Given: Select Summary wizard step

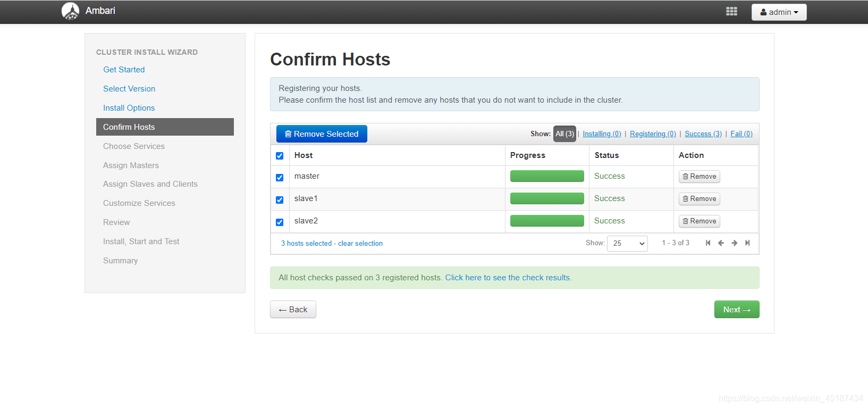Looking at the screenshot, I should coord(121,261).
